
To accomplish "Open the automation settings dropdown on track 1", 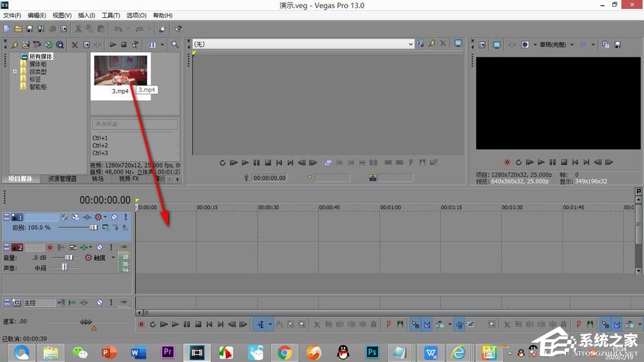I will coord(105,217).
